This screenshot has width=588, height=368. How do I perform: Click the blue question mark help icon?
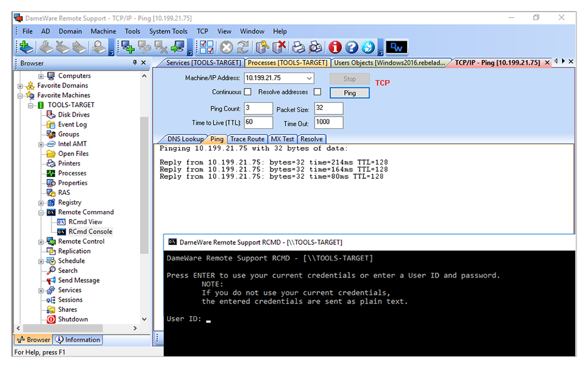(351, 47)
